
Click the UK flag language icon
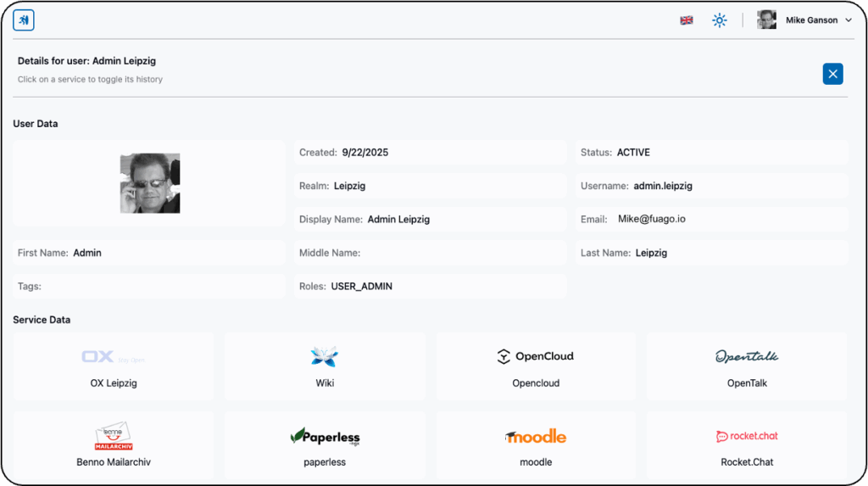[x=687, y=20]
